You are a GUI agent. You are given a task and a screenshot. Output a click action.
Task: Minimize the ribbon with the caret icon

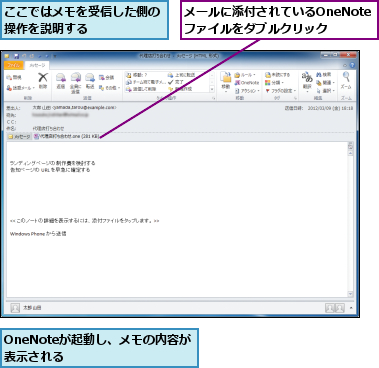(x=345, y=65)
